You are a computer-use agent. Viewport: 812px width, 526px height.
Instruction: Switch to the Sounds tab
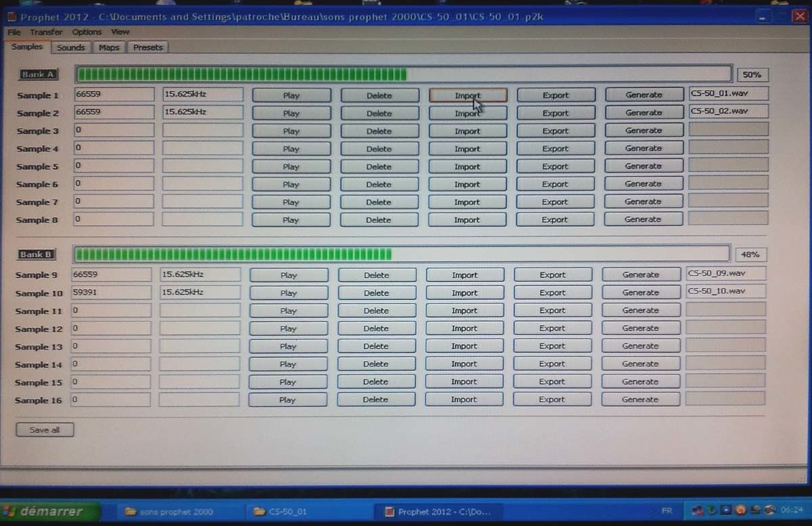(70, 47)
